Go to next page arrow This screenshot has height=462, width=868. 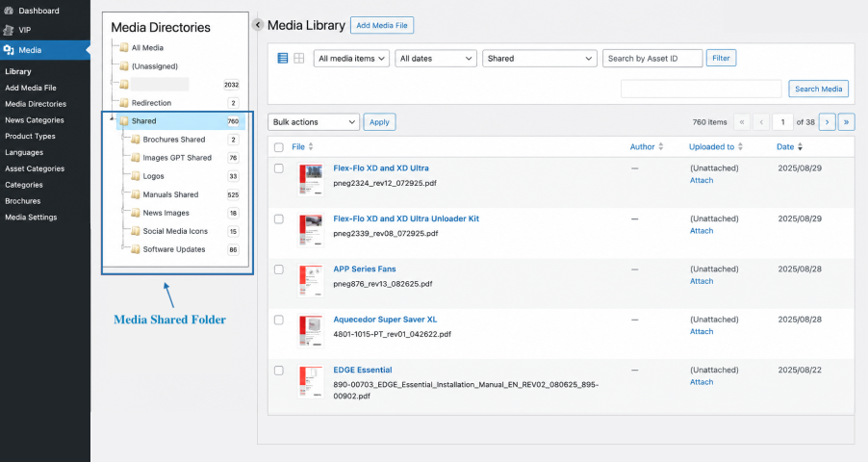[827, 122]
